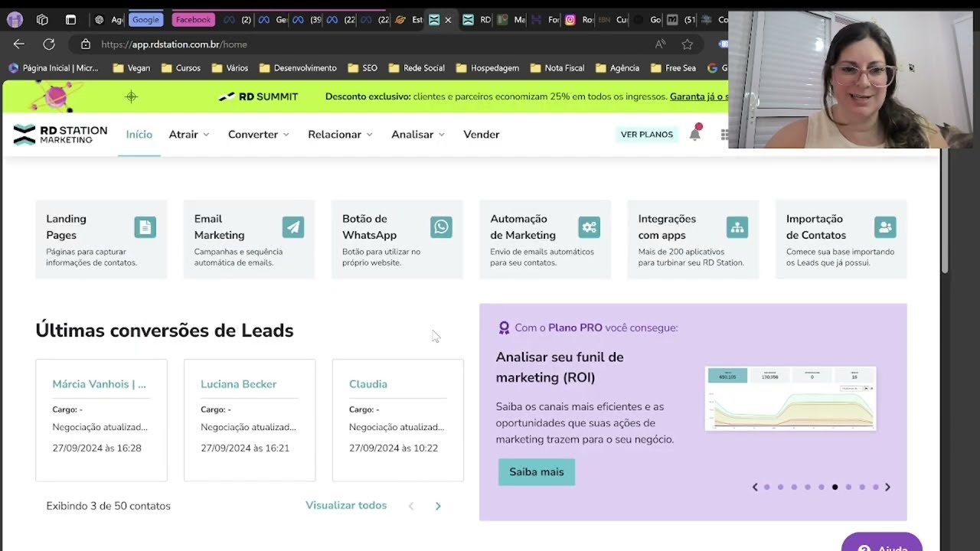
Task: Open the Vender menu item
Action: [x=482, y=135]
